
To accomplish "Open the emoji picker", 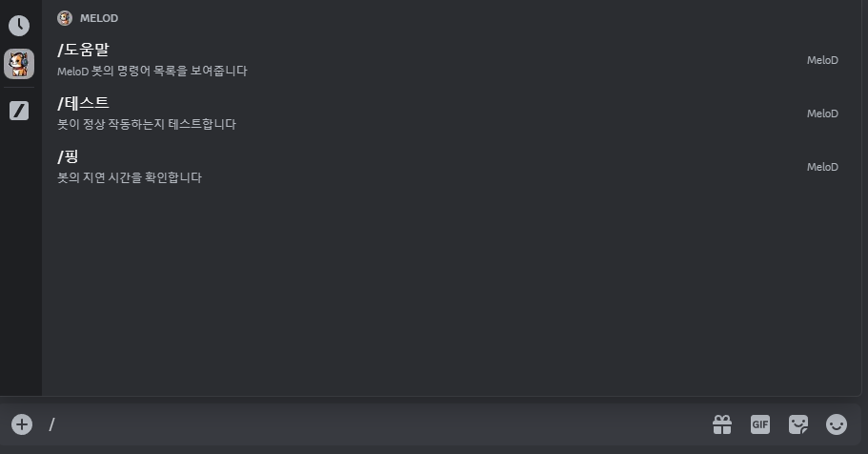I will pyautogui.click(x=837, y=424).
